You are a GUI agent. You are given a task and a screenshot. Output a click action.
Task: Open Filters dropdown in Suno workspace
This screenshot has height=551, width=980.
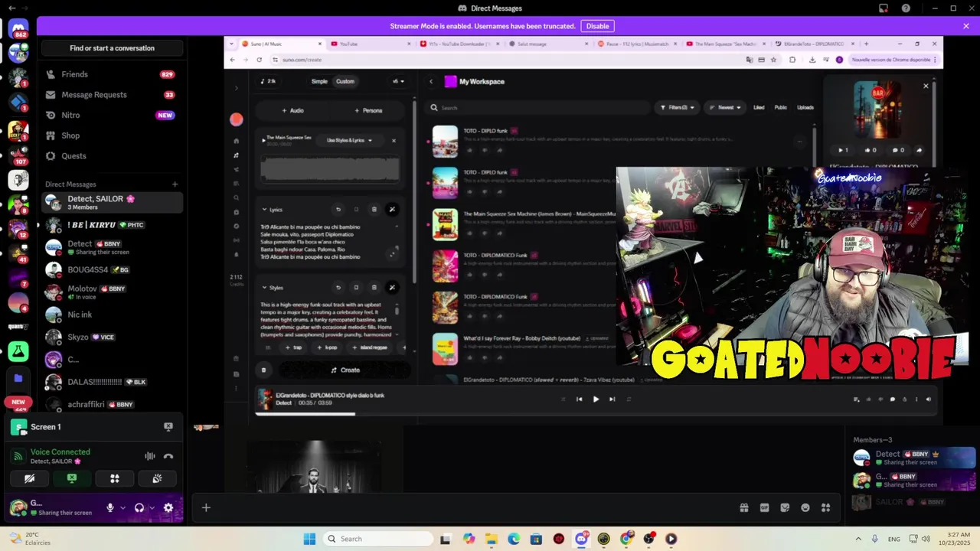(x=677, y=108)
